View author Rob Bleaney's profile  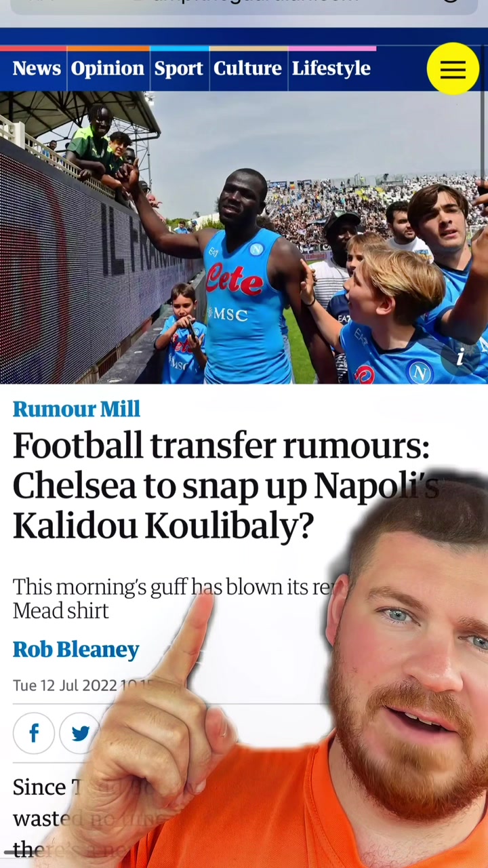(x=76, y=649)
